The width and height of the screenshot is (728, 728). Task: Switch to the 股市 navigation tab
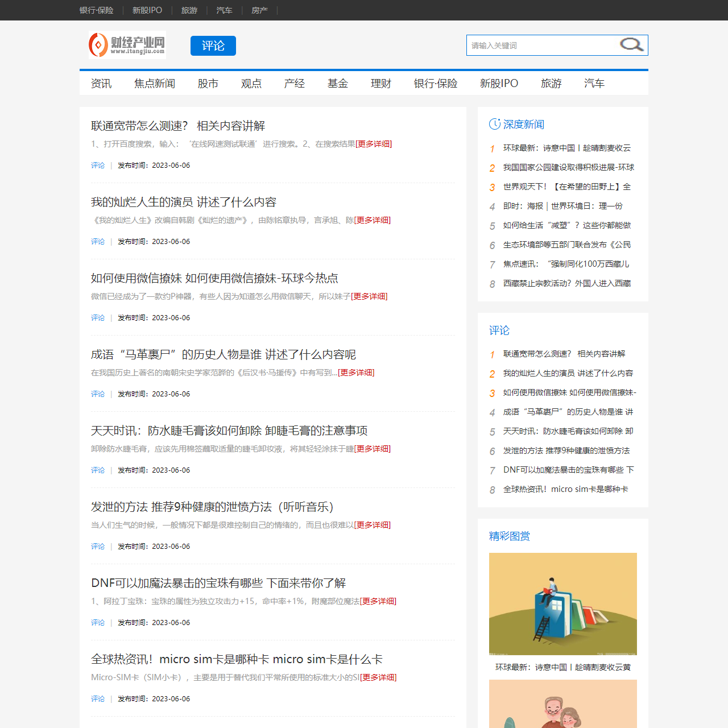pos(208,83)
